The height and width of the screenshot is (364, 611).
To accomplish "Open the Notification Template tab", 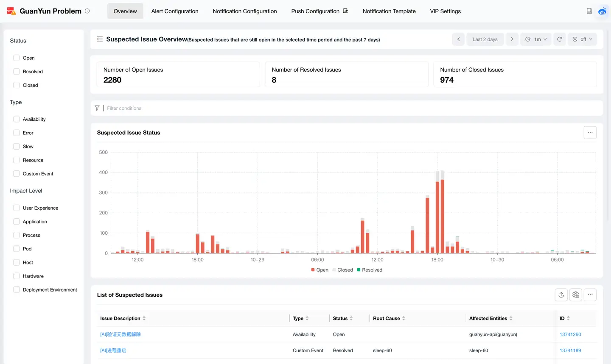I will (389, 11).
